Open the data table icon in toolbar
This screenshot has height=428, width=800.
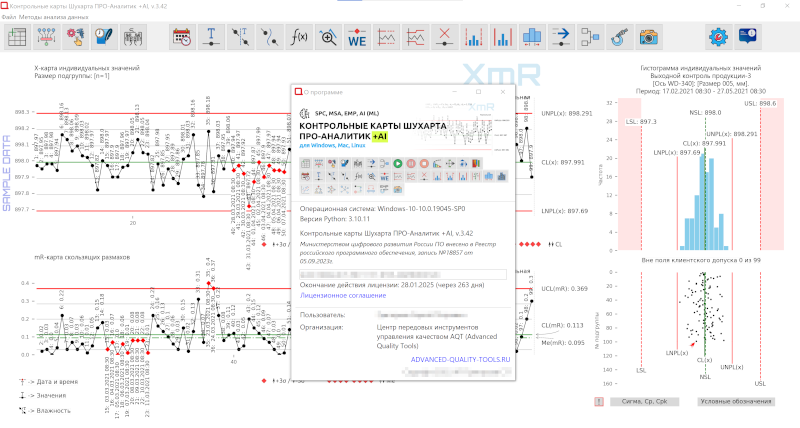[x=18, y=39]
